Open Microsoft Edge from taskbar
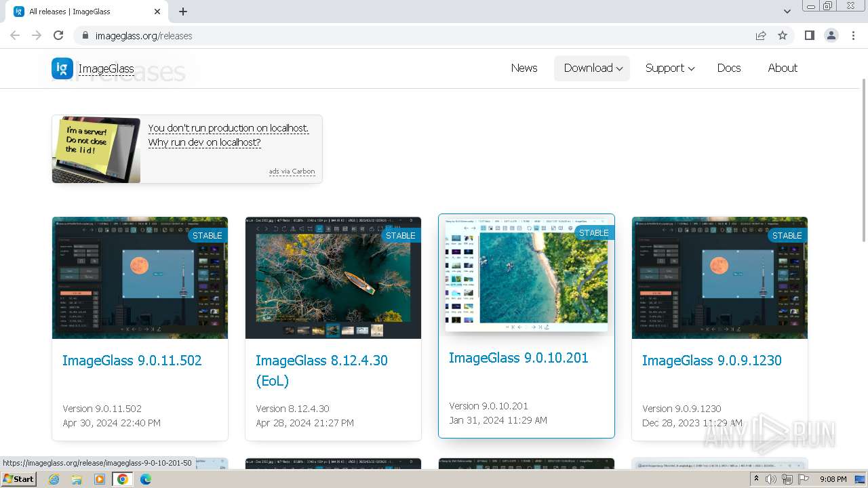 point(146,479)
